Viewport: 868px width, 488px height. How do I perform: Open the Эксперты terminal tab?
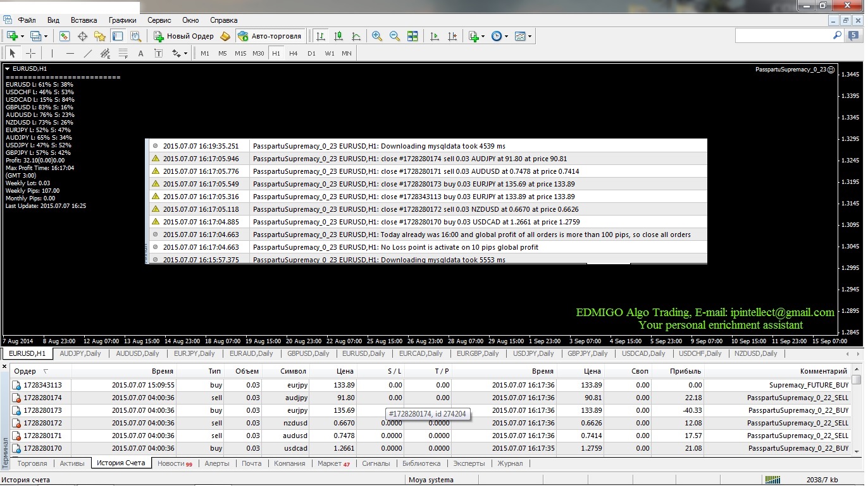pos(469,463)
